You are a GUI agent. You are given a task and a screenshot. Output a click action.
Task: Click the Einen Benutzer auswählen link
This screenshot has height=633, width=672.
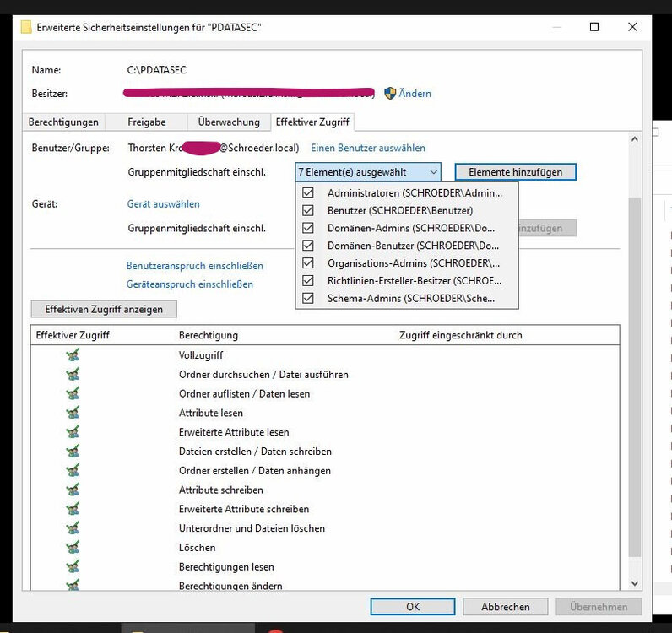point(368,148)
